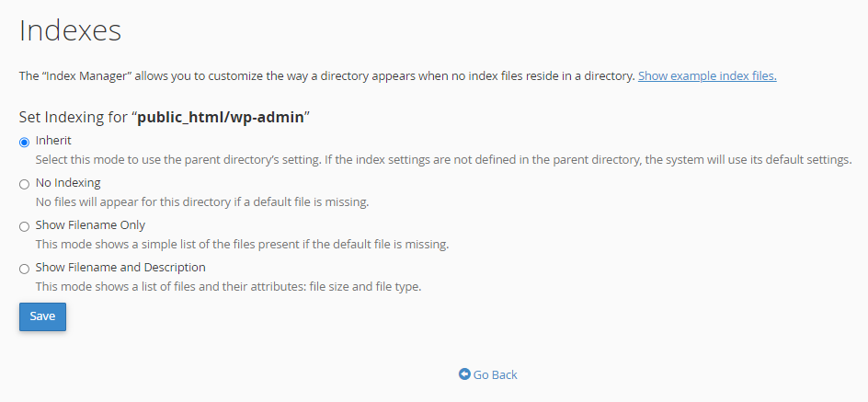Follow the Go Back link text
Viewport: 868px width, 402px height.
496,374
